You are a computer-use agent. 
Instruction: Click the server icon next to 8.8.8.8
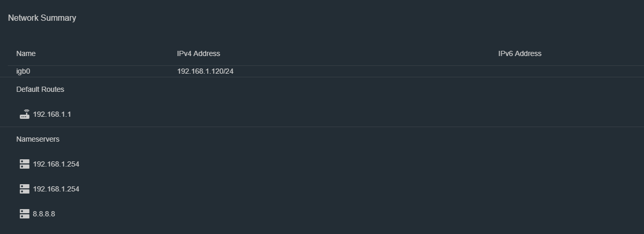tap(24, 214)
